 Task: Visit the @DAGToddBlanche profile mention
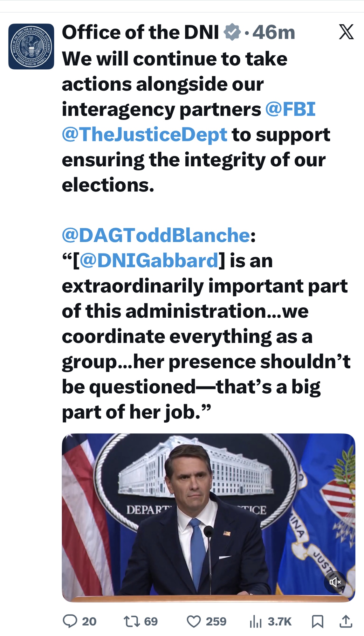pyautogui.click(x=156, y=235)
